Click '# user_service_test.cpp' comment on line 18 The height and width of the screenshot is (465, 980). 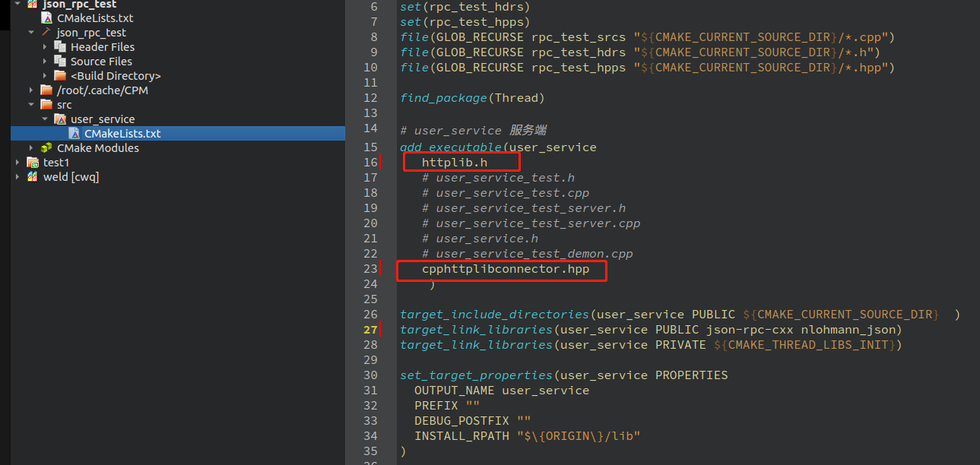tap(506, 192)
